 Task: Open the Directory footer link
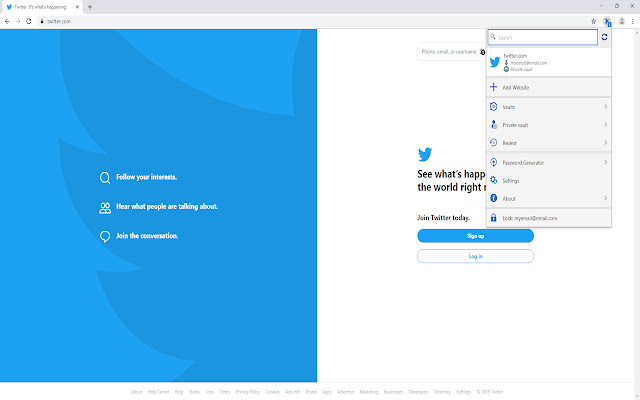pyautogui.click(x=442, y=392)
